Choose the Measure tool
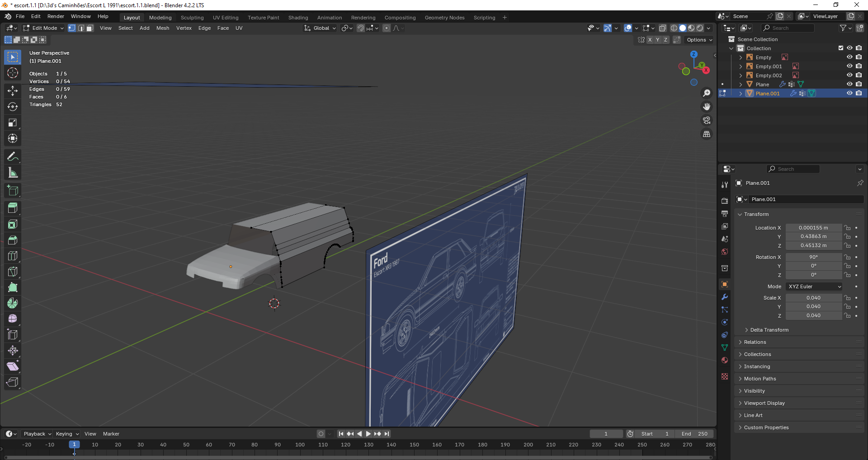 coord(13,173)
